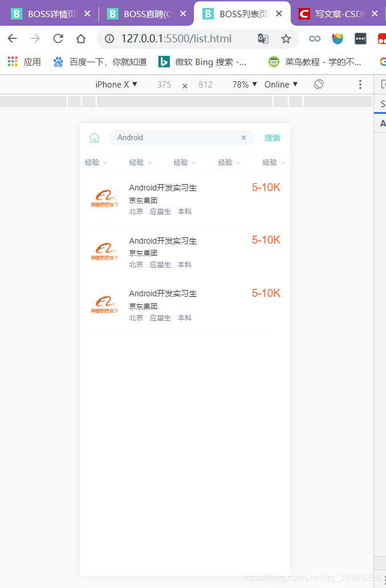Click 北京 tag in first job
386x588 pixels.
[136, 212]
